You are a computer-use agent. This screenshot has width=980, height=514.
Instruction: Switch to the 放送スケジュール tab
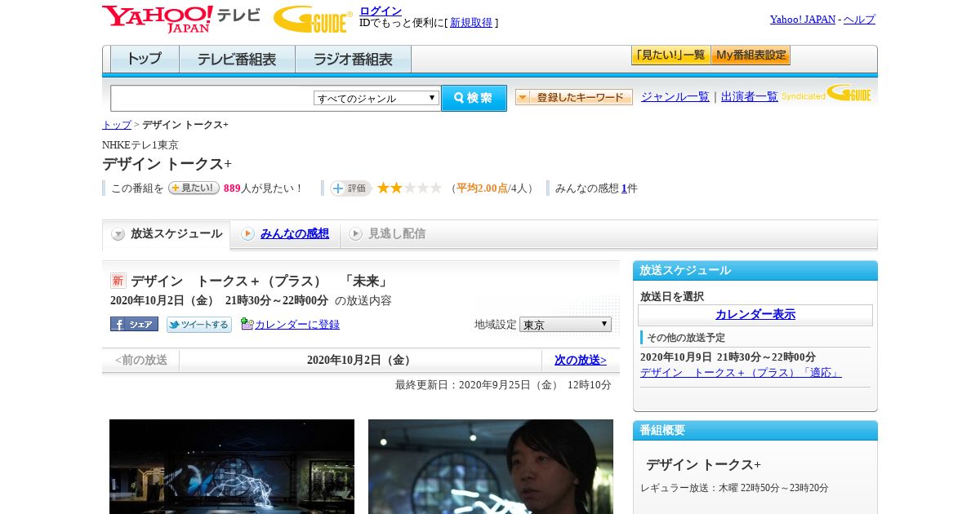(167, 234)
